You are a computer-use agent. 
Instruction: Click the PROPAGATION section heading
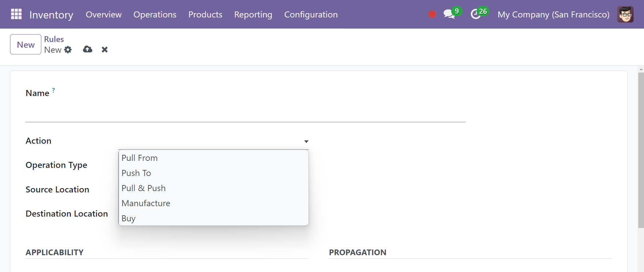pyautogui.click(x=358, y=253)
